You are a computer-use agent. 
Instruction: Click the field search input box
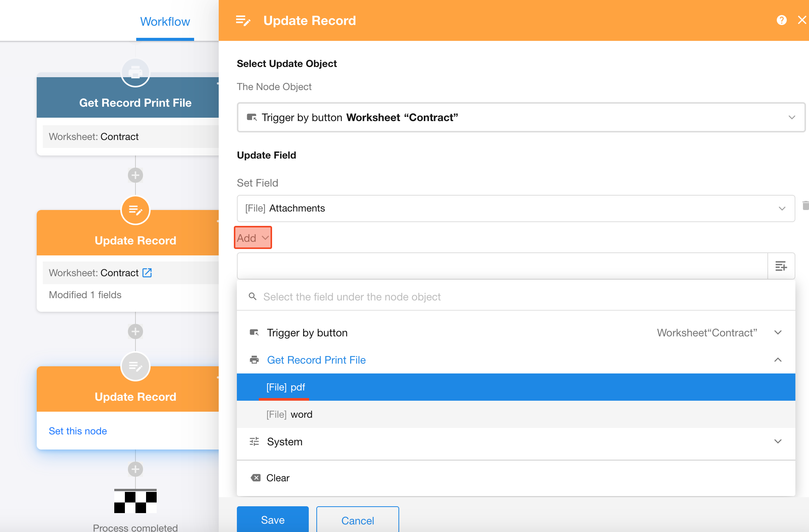(x=352, y=297)
